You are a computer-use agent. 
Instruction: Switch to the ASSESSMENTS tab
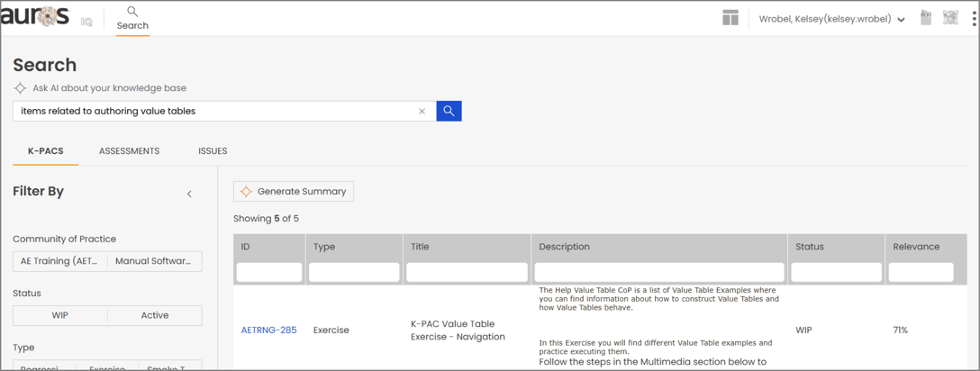click(x=130, y=151)
